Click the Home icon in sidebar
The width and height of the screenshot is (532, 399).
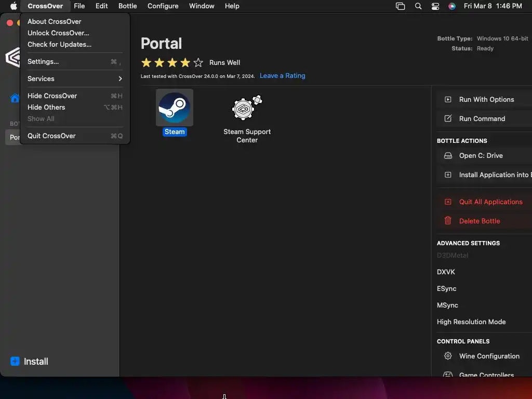[15, 98]
